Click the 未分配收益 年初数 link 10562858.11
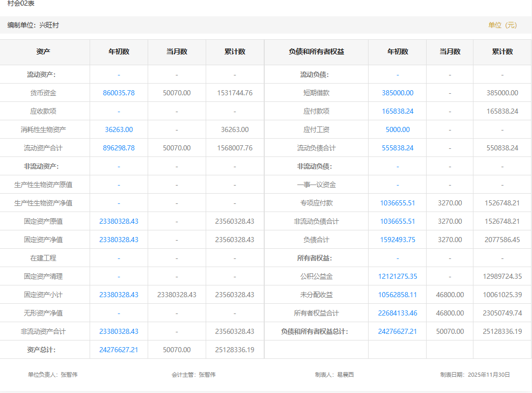The image size is (532, 393). pyautogui.click(x=397, y=295)
